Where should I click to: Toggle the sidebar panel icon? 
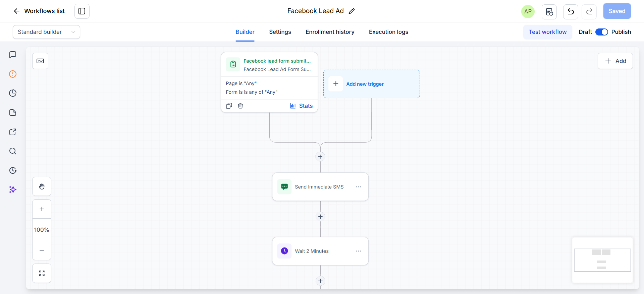pyautogui.click(x=82, y=11)
